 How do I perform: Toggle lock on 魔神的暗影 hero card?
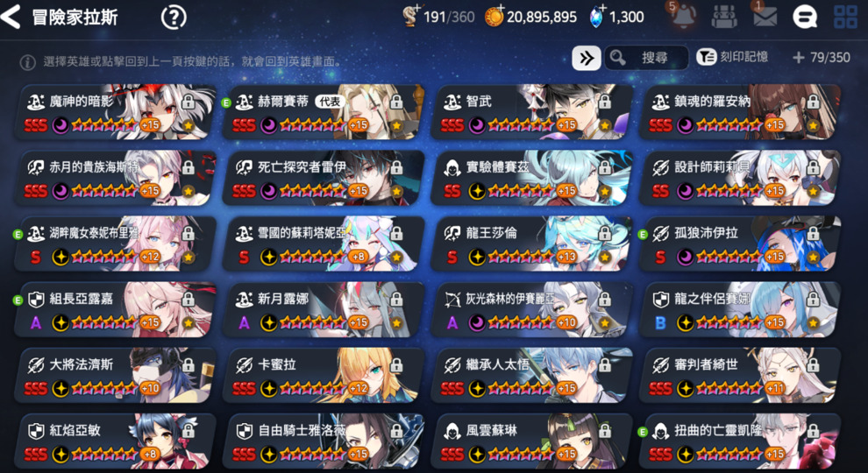click(189, 102)
